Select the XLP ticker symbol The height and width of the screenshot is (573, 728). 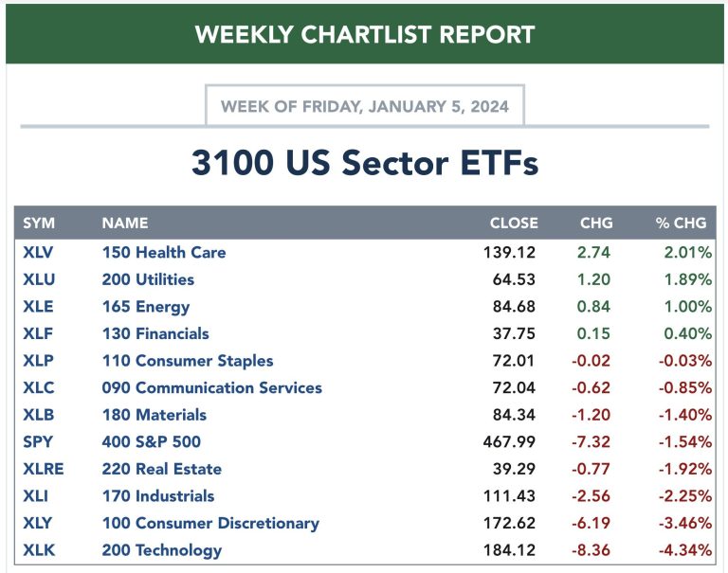(37, 361)
